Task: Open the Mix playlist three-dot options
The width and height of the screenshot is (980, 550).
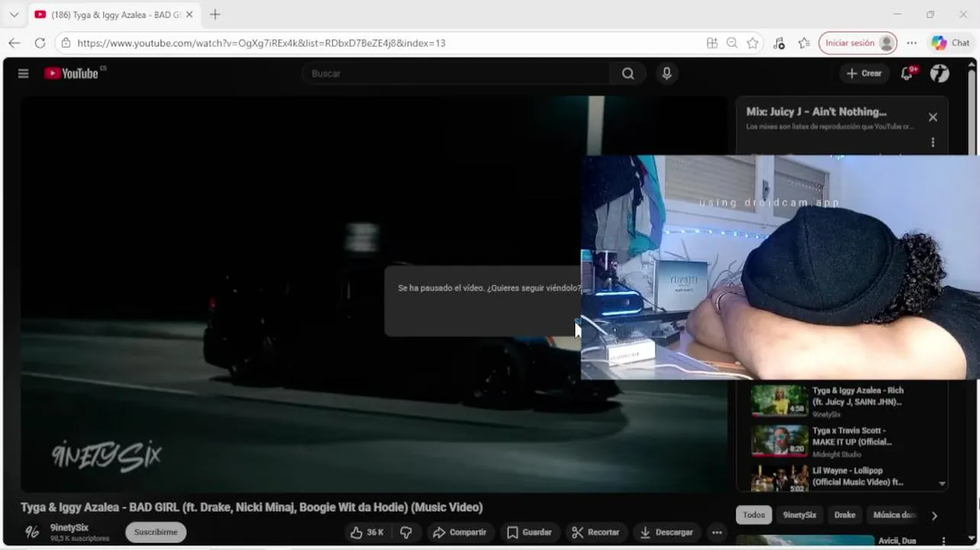Action: coord(933,142)
